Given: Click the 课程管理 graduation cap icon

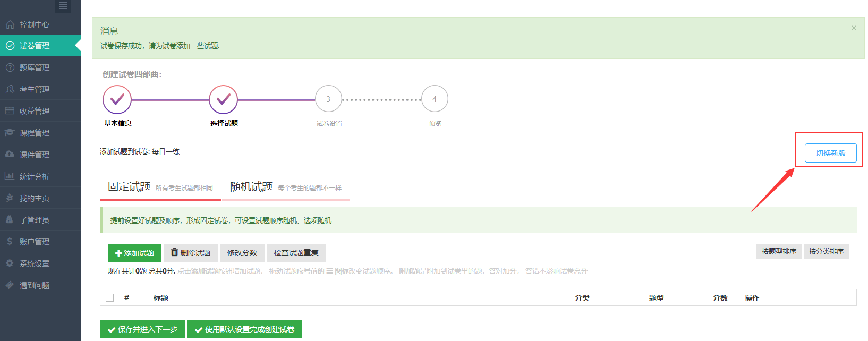Looking at the screenshot, I should [10, 133].
